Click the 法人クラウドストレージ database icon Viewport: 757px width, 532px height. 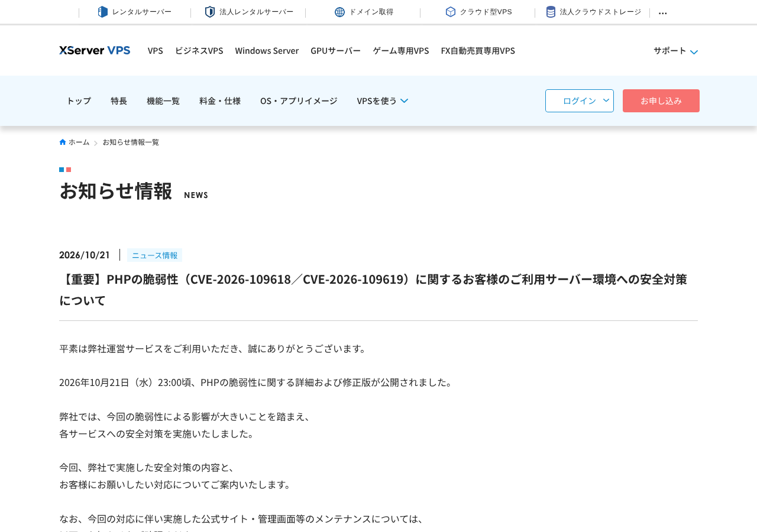pyautogui.click(x=551, y=12)
